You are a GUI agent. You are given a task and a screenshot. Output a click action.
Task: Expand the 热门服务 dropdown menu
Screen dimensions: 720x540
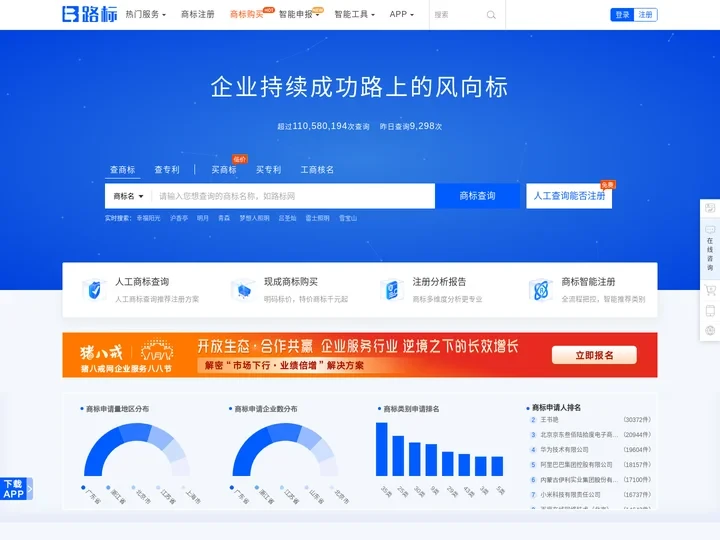pyautogui.click(x=146, y=14)
